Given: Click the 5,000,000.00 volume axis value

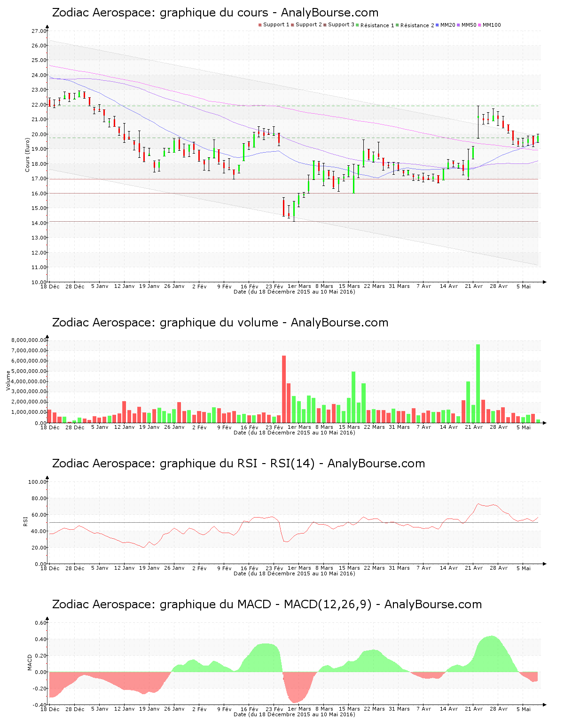Looking at the screenshot, I should pos(29,372).
